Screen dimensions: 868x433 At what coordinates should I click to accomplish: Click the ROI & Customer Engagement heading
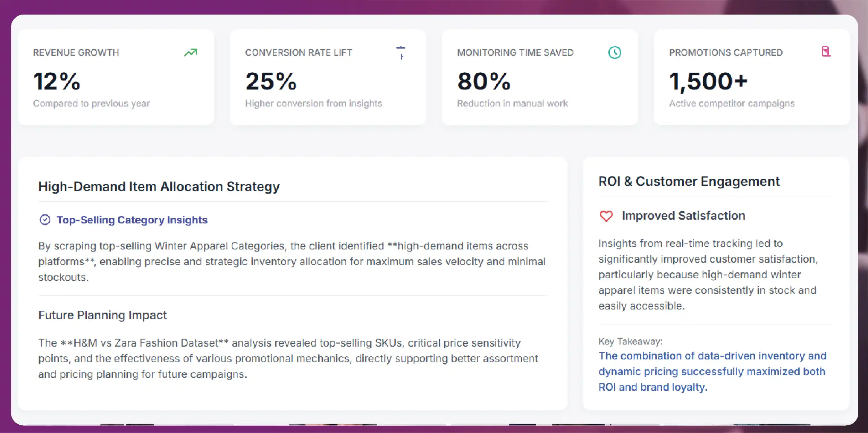click(689, 181)
